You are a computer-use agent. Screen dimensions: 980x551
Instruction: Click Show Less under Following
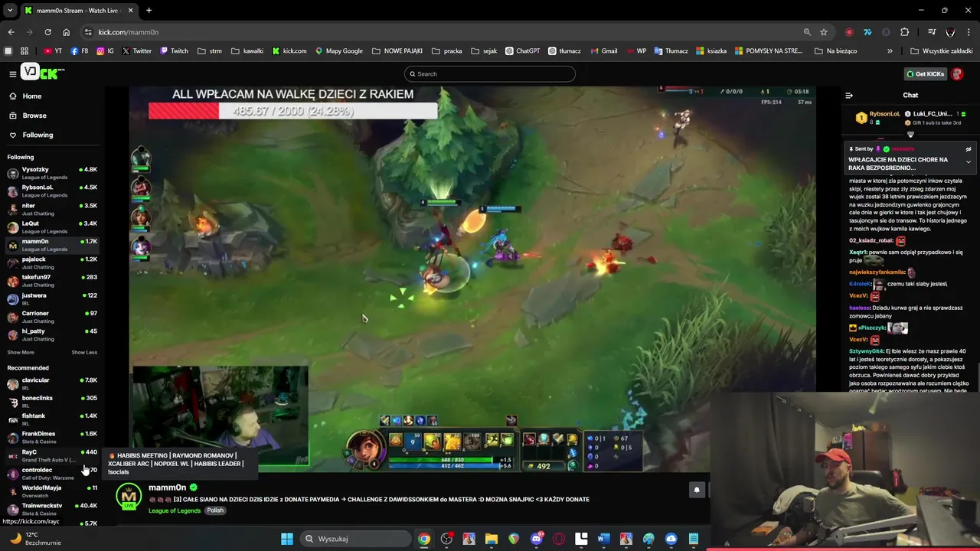(x=84, y=352)
